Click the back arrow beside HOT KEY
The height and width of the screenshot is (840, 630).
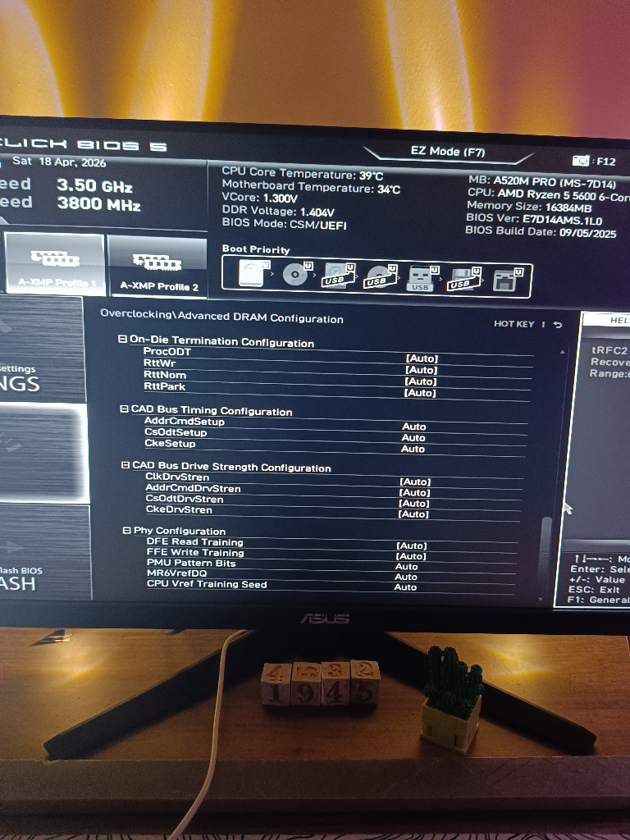pos(558,325)
